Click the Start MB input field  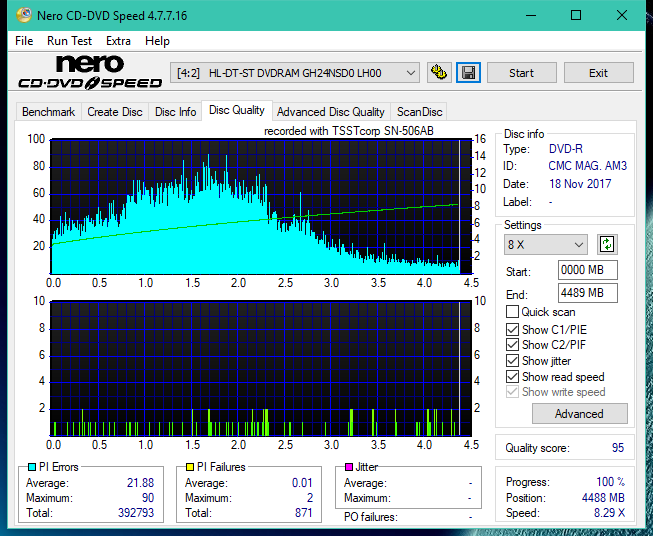click(x=587, y=270)
